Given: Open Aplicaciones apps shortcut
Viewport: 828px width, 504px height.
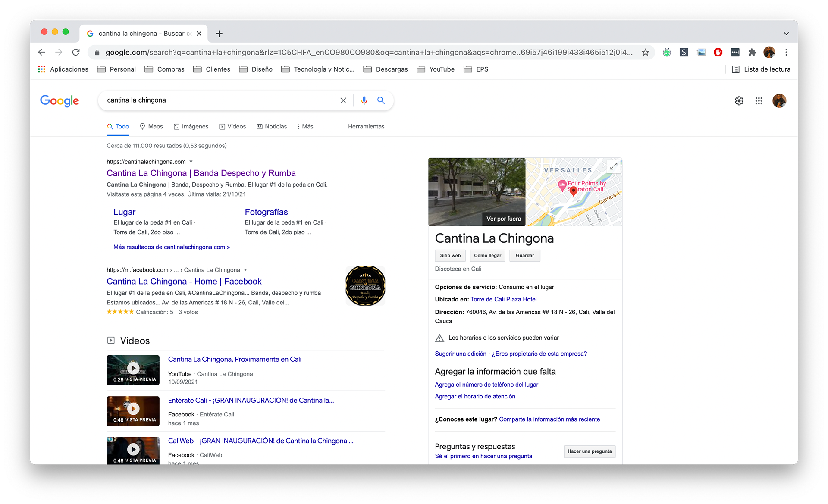Looking at the screenshot, I should click(63, 69).
